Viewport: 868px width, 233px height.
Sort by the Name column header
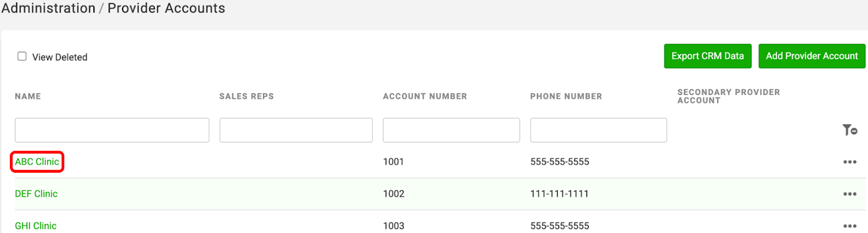tap(28, 96)
